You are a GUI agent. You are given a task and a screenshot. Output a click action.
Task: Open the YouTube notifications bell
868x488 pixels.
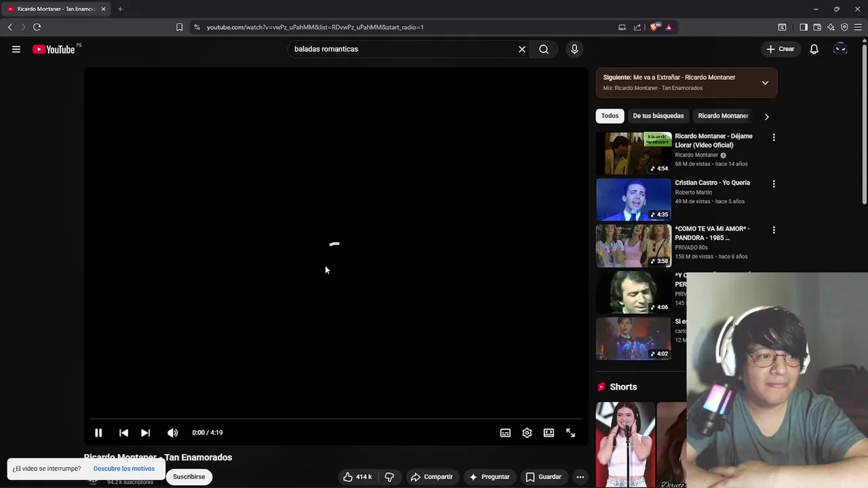click(x=814, y=49)
